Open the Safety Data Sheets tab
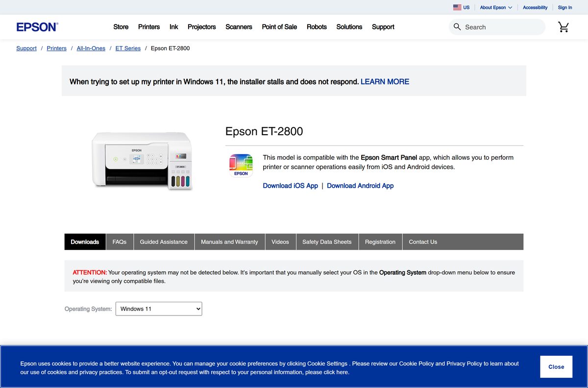The image size is (588, 388). [327, 242]
